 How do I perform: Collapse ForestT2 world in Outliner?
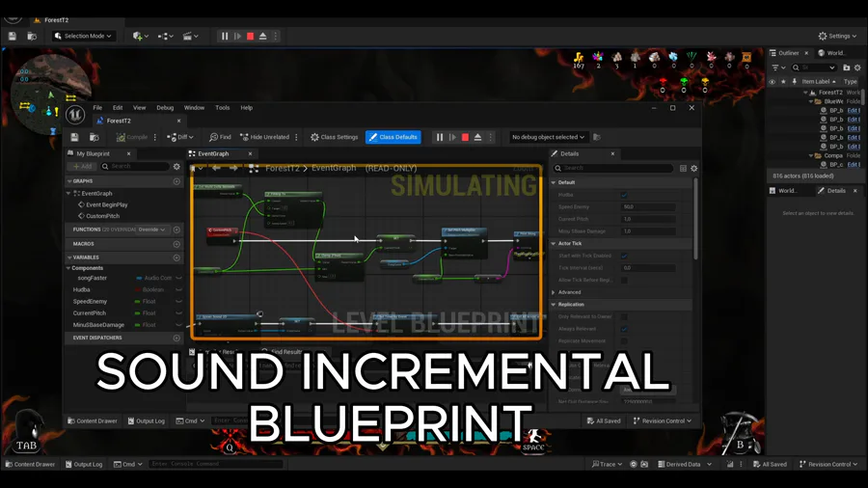[805, 93]
